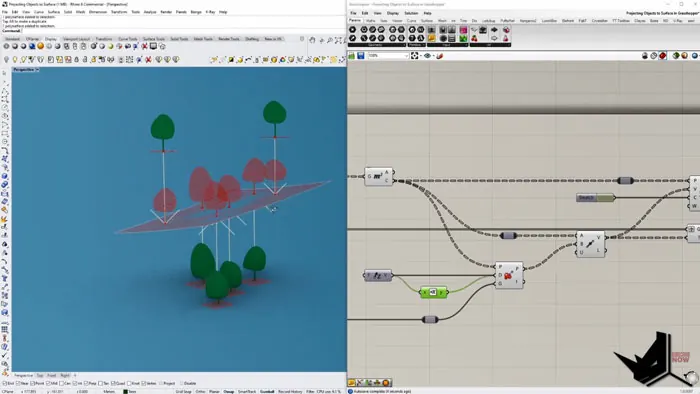
Task: Open the Rhino Surface menu
Action: coord(54,12)
